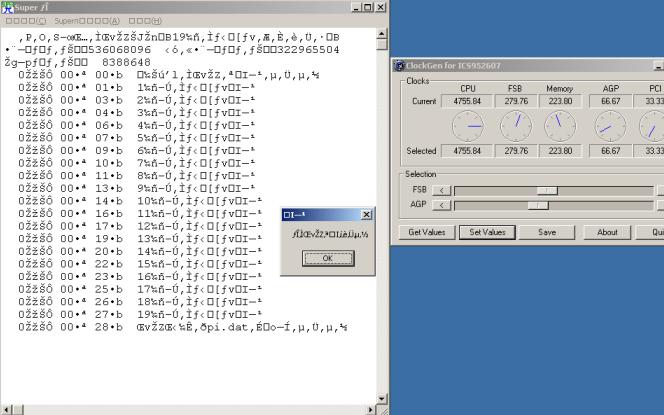Screen dimensions: 664x415
Task: Open the About dialog in ClockGen
Action: [607, 232]
